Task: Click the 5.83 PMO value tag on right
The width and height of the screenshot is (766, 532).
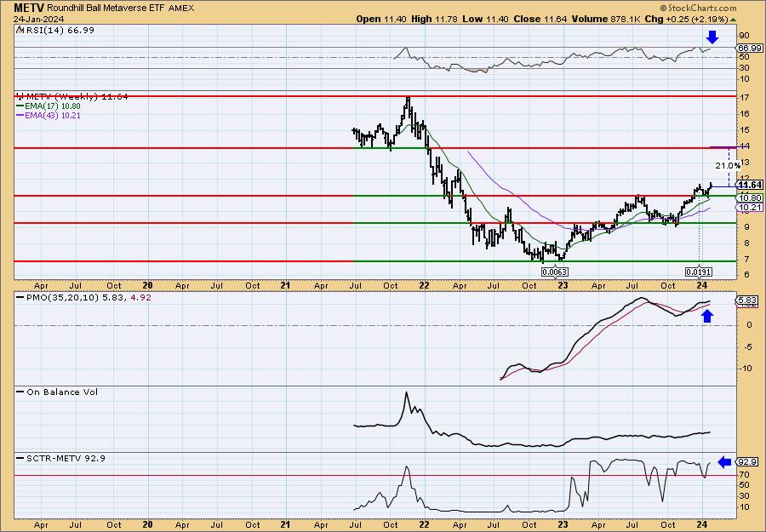Action: coord(748,300)
